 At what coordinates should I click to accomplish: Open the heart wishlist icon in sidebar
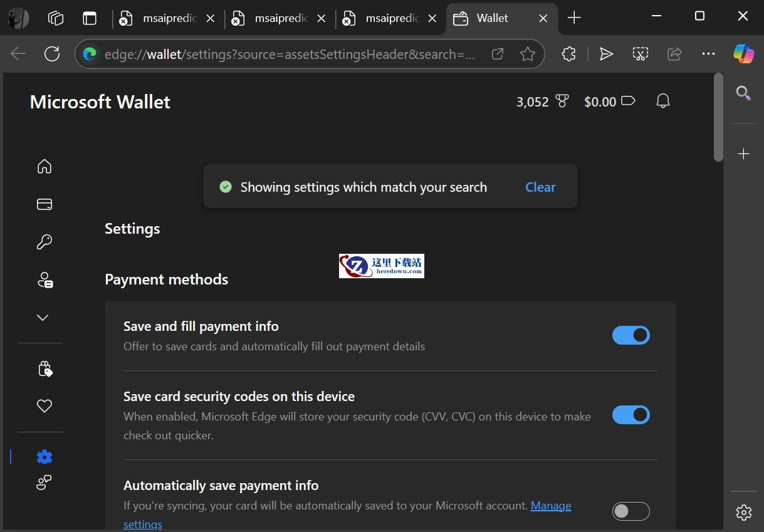click(x=44, y=406)
